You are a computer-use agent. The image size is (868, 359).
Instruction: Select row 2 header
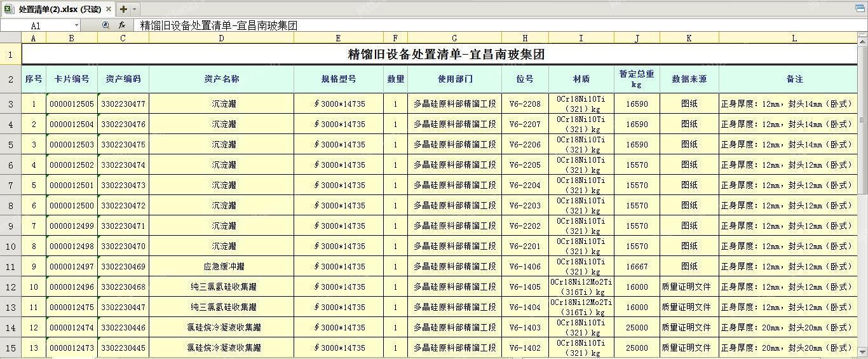(11, 79)
